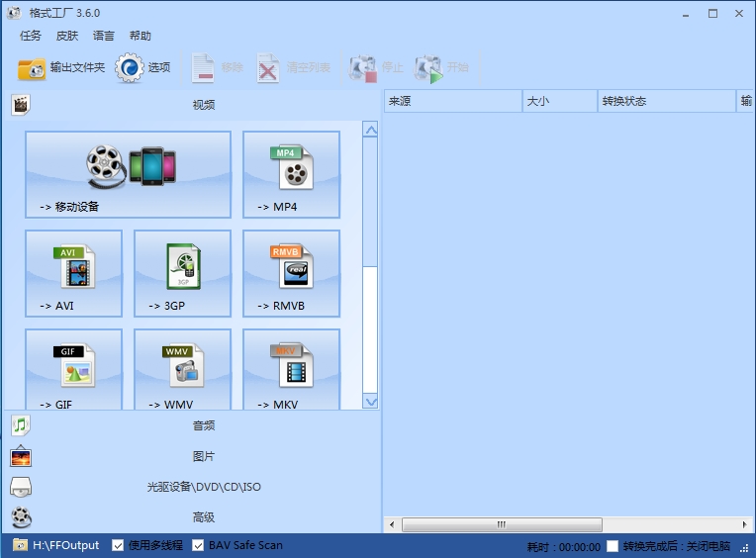Disable the BAV Safe Scan checkbox
The height and width of the screenshot is (558, 756).
tap(199, 545)
